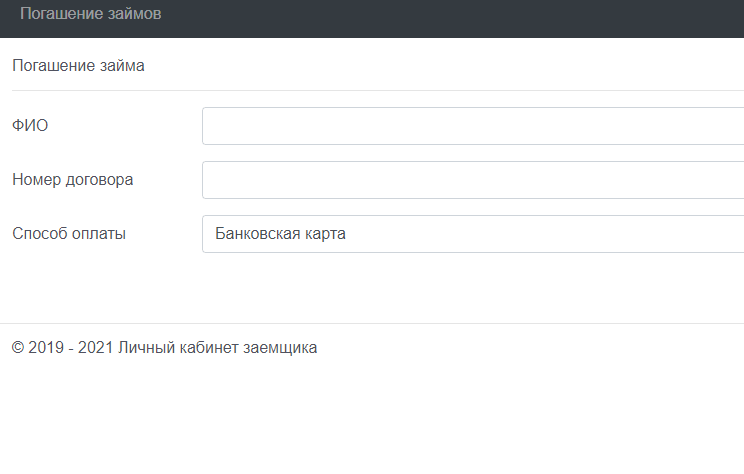
Task: Click the Погашение займа page heading
Action: (x=78, y=66)
